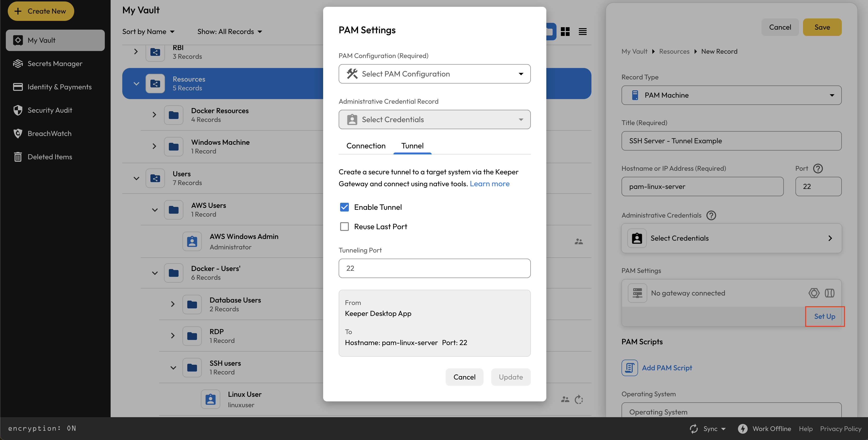Image resolution: width=868 pixels, height=440 pixels.
Task: Click the Add PAM Script icon
Action: click(x=630, y=367)
